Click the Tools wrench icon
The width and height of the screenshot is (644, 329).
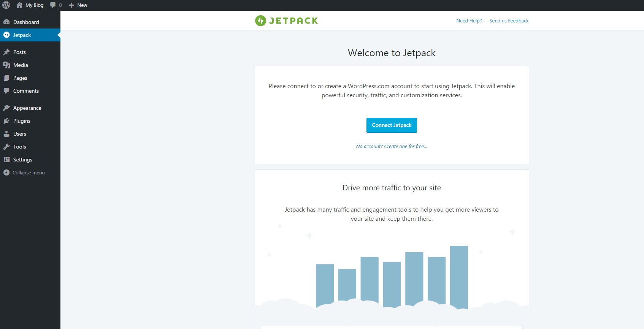6,147
